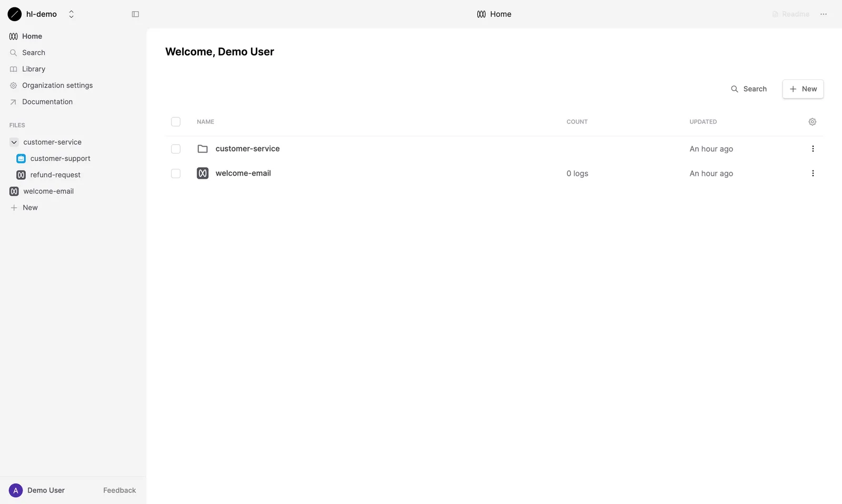Click the Home icon in sidebar
The image size is (842, 504).
[14, 36]
